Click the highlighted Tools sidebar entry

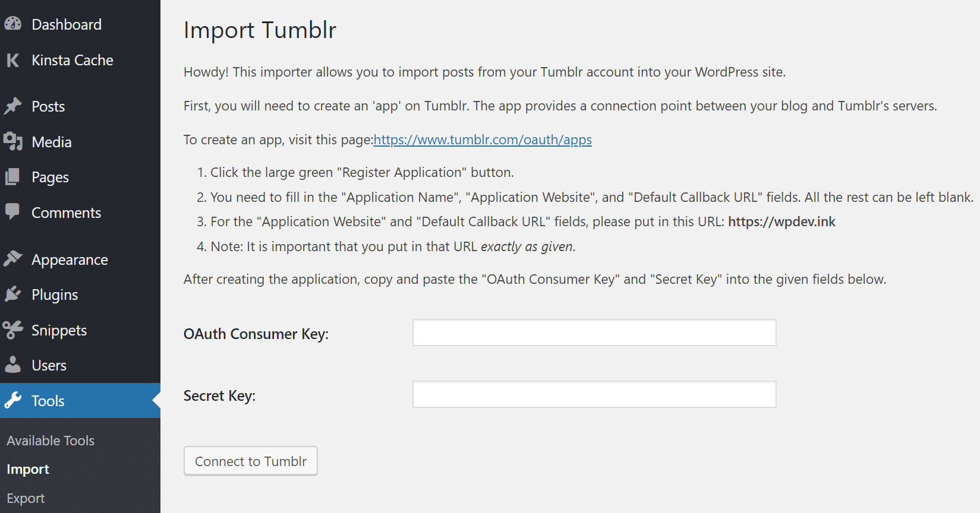[48, 400]
